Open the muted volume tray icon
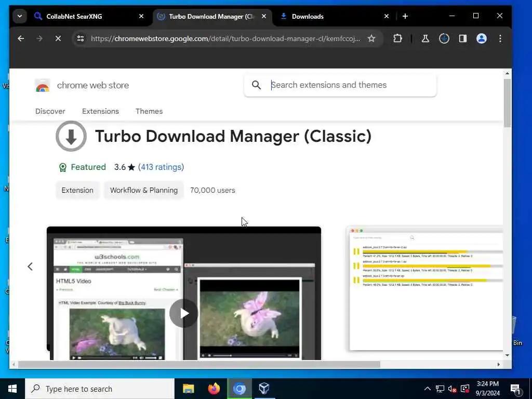The height and width of the screenshot is (399, 532). click(453, 389)
